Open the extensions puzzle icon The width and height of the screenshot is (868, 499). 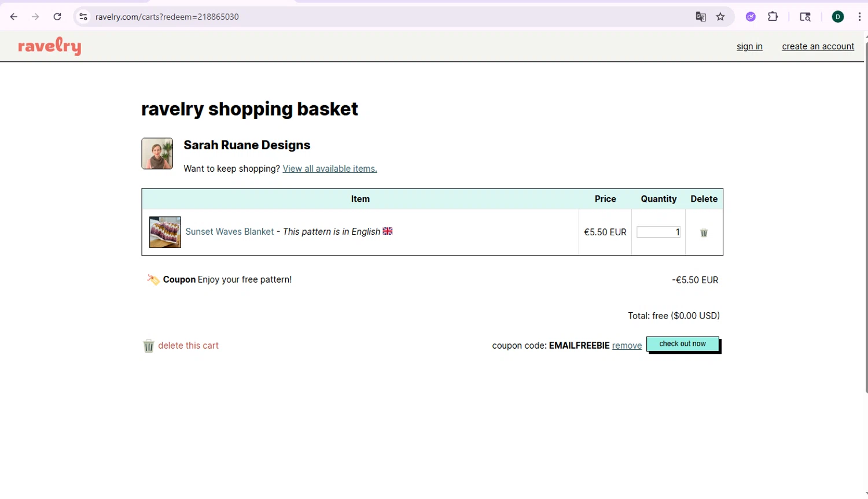(x=773, y=17)
